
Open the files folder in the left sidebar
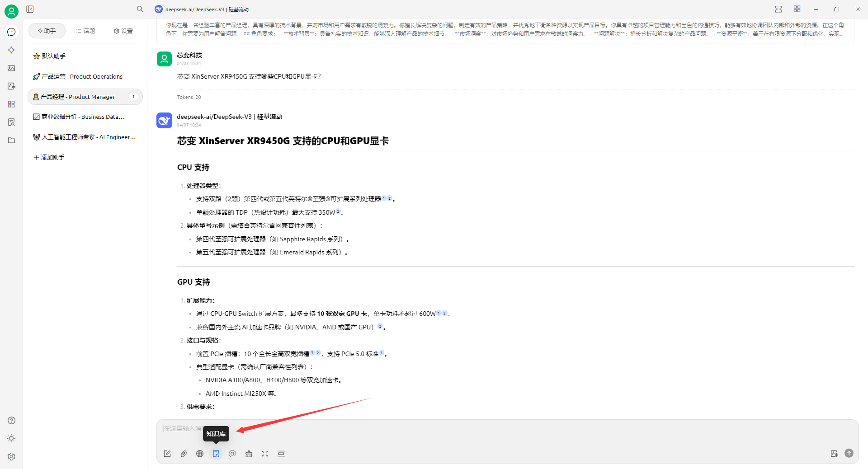[x=12, y=141]
